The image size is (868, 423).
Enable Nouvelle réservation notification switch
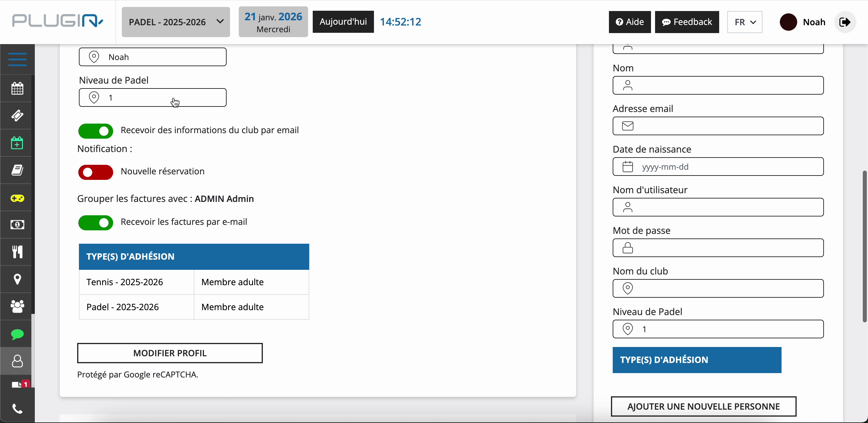pyautogui.click(x=96, y=172)
